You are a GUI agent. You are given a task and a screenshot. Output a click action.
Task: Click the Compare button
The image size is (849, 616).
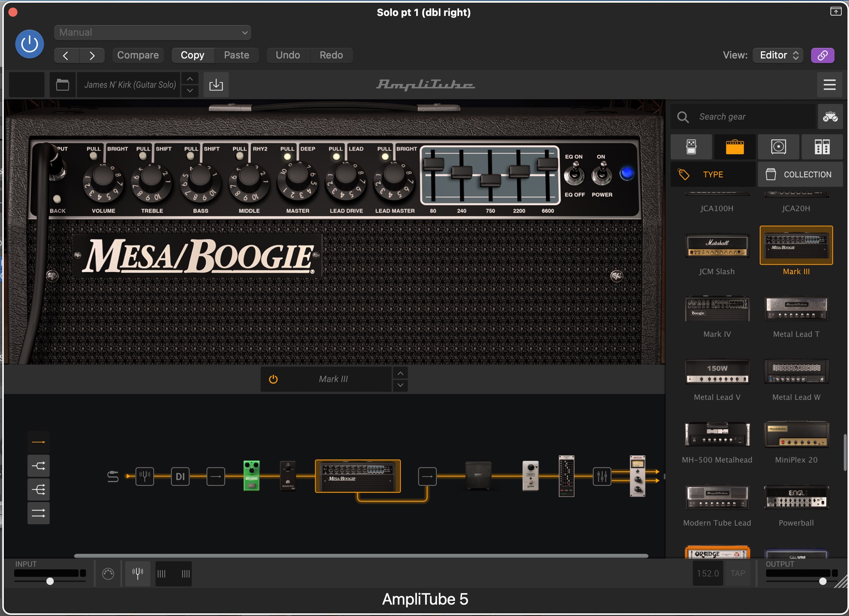pos(138,55)
